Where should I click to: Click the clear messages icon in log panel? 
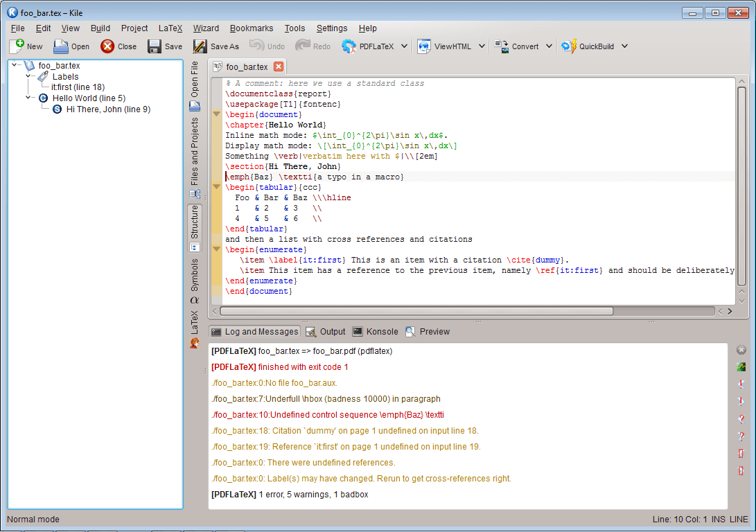click(x=741, y=350)
